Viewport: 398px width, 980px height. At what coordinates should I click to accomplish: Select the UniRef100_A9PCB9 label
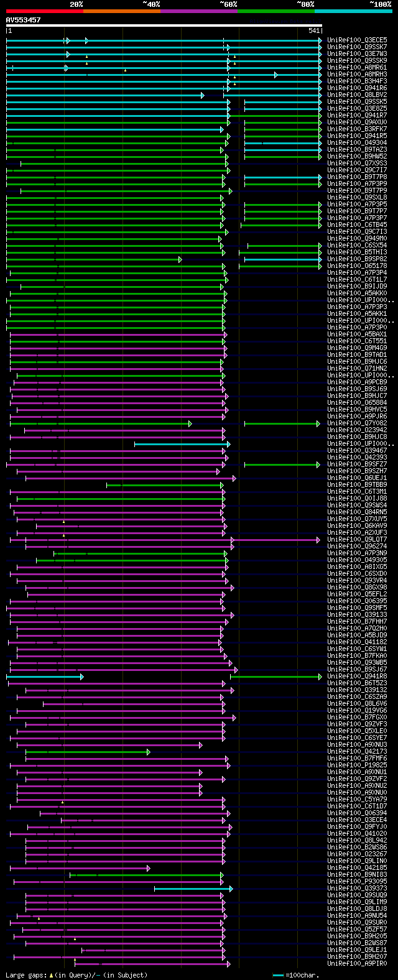coord(357,382)
